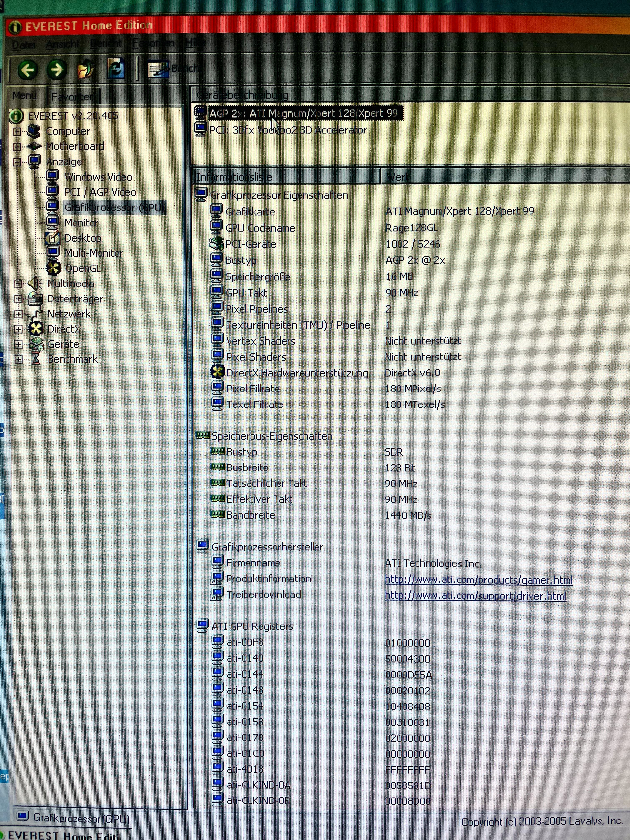The width and height of the screenshot is (630, 840).
Task: Click the Computer icon in tree
Action: 34,131
